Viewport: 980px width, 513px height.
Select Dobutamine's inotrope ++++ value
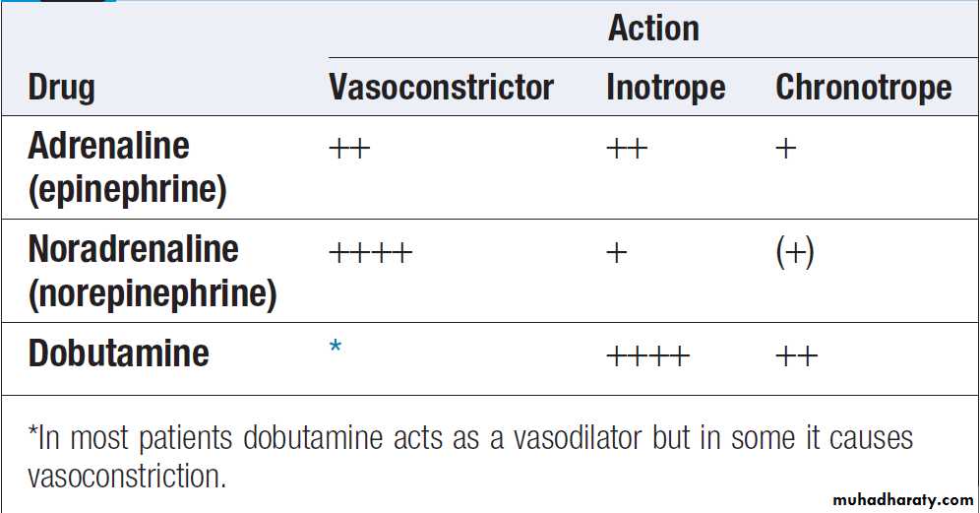click(647, 355)
